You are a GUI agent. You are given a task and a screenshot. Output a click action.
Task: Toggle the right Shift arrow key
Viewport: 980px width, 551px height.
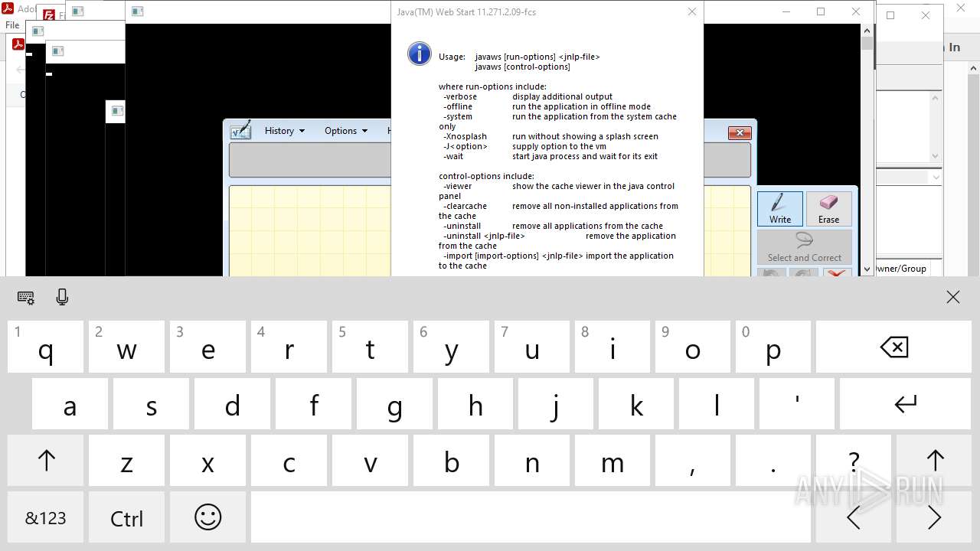pos(934,461)
